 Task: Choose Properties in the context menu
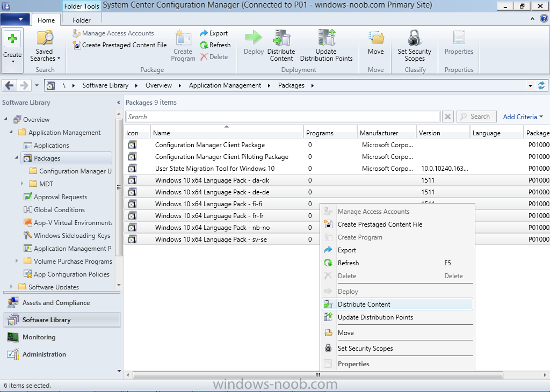397,364
